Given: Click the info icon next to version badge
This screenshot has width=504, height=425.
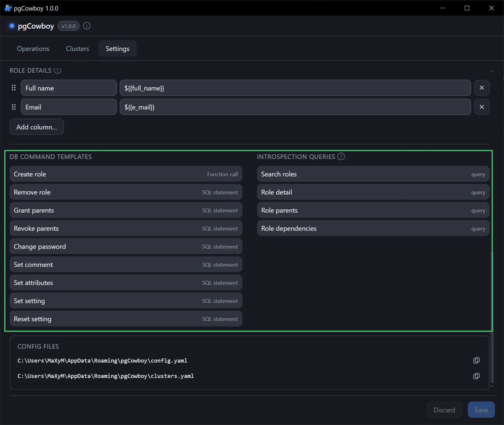Looking at the screenshot, I should click(x=87, y=26).
